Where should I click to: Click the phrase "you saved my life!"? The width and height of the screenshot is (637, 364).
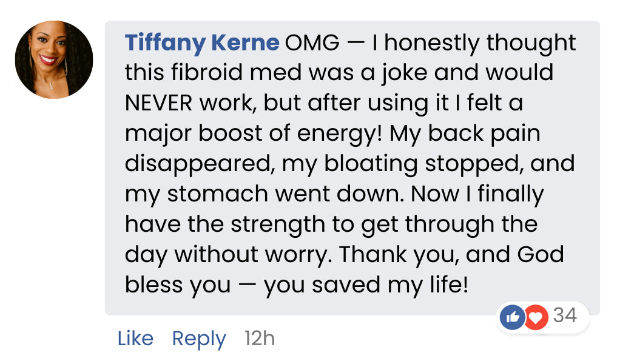coord(366,286)
